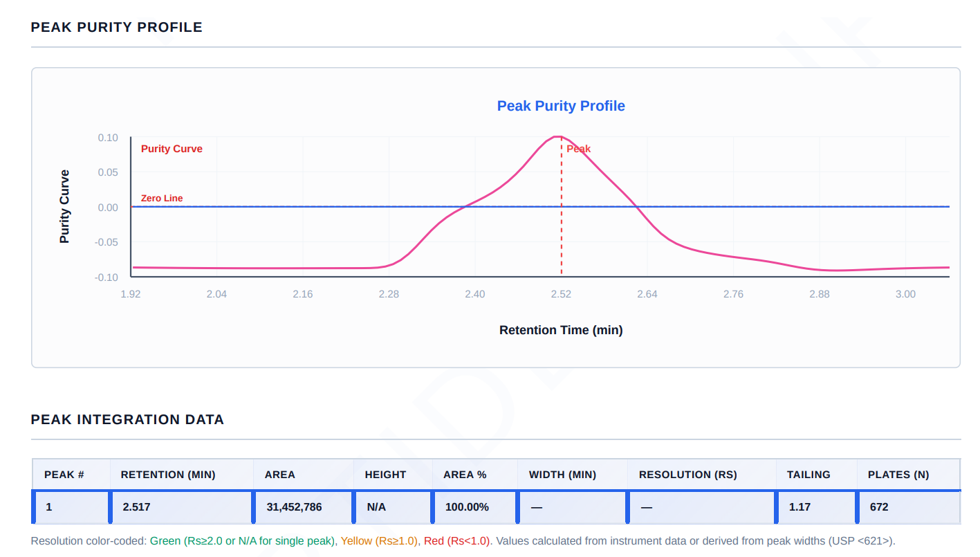The width and height of the screenshot is (980, 557).
Task: Click the dash in the Width column
Action: [537, 507]
